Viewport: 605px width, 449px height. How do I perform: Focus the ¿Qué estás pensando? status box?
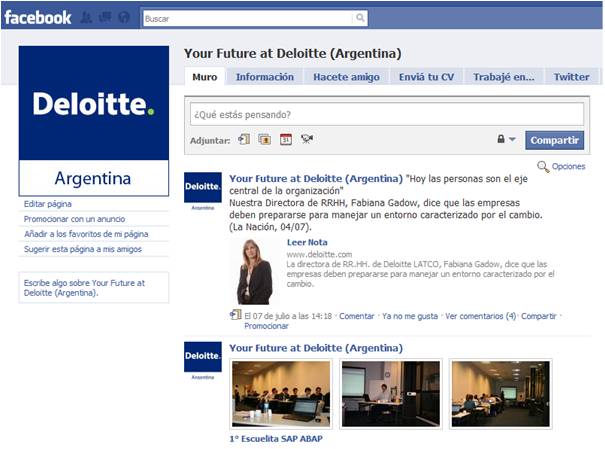click(x=387, y=114)
